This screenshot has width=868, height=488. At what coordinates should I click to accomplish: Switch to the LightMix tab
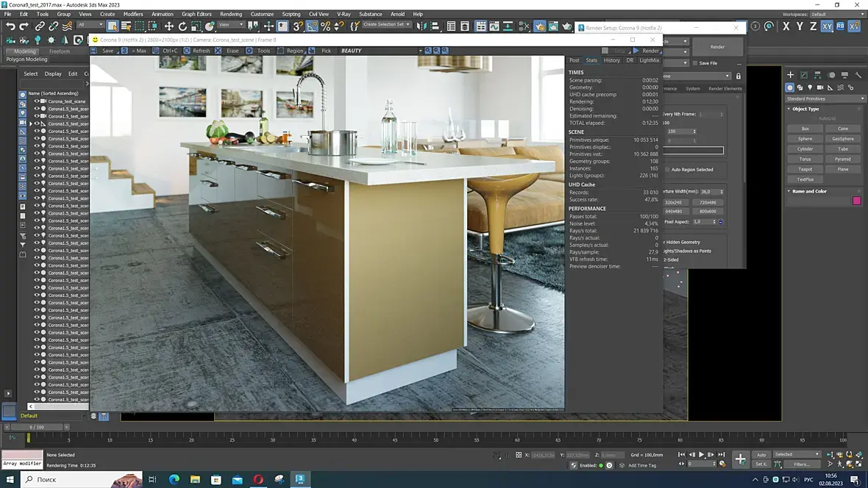(649, 60)
